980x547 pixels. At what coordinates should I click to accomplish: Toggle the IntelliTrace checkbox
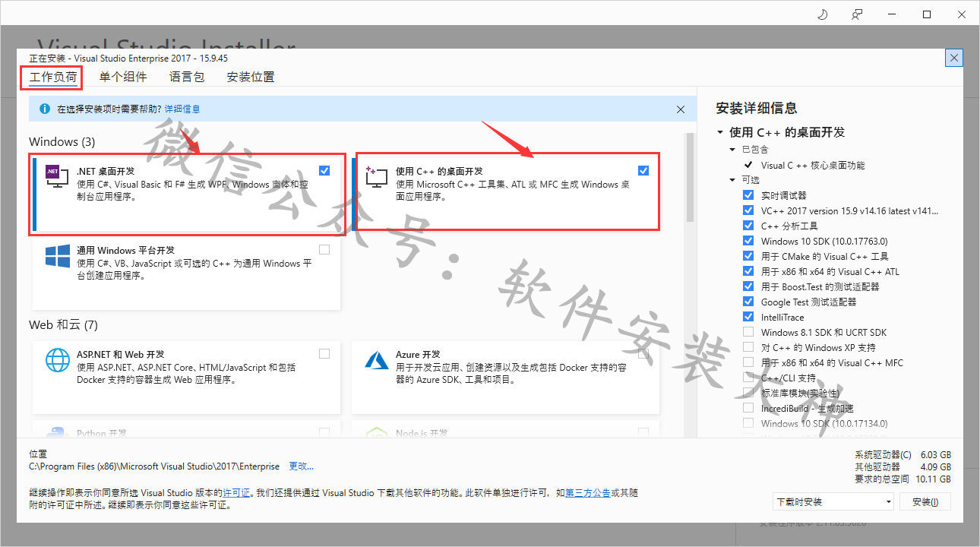(748, 317)
